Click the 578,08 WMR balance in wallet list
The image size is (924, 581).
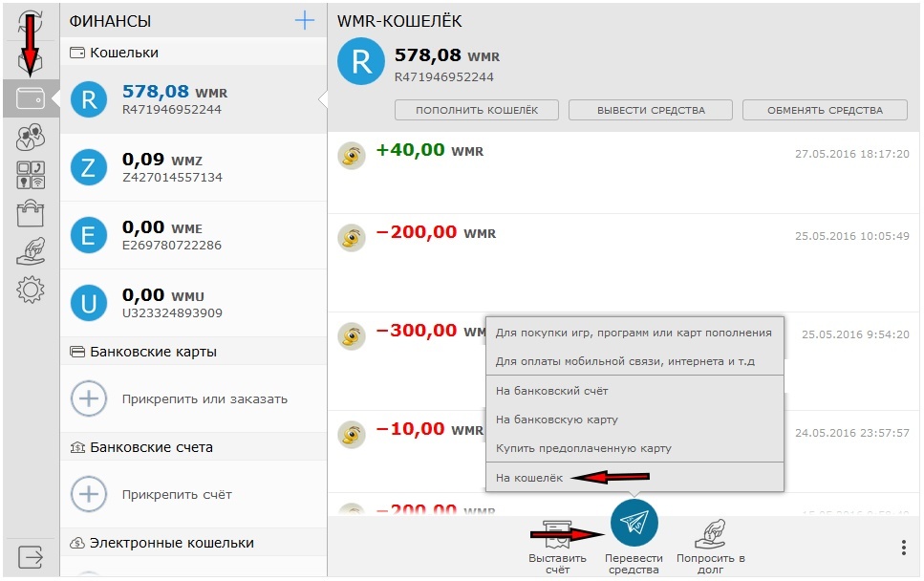(175, 92)
